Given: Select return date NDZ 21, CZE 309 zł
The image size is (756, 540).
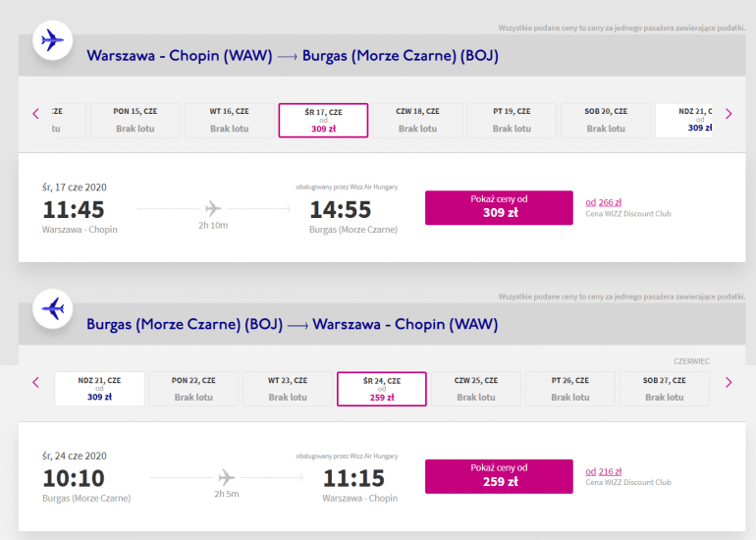Looking at the screenshot, I should coord(99,389).
